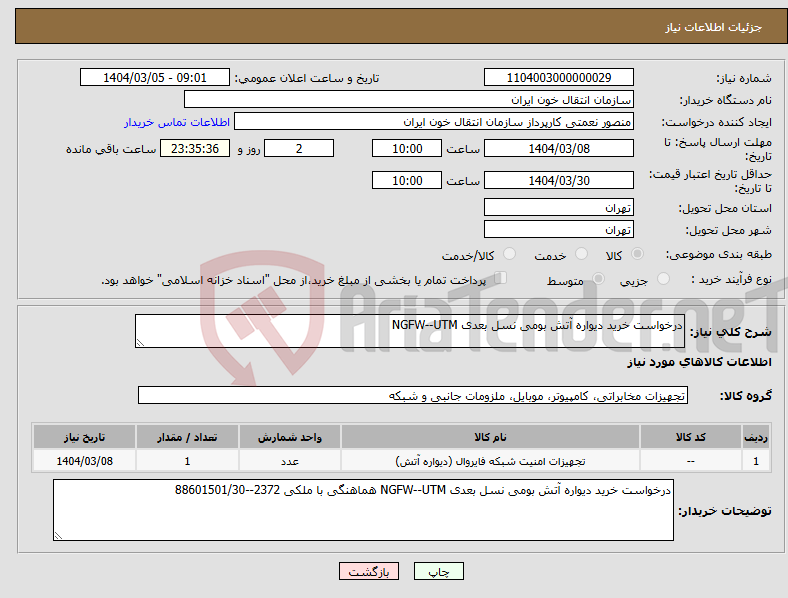The image size is (788, 598).
Task: Click the buyer organization name field
Action: click(x=409, y=99)
